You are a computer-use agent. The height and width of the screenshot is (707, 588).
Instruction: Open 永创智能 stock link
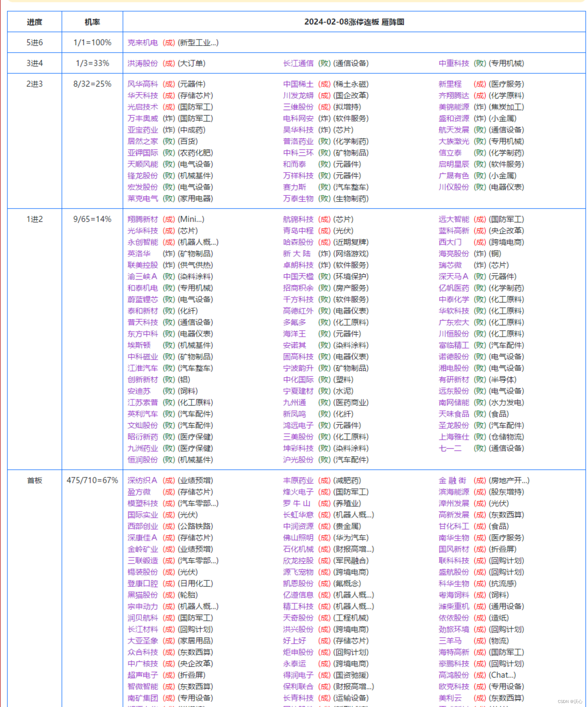[142, 242]
